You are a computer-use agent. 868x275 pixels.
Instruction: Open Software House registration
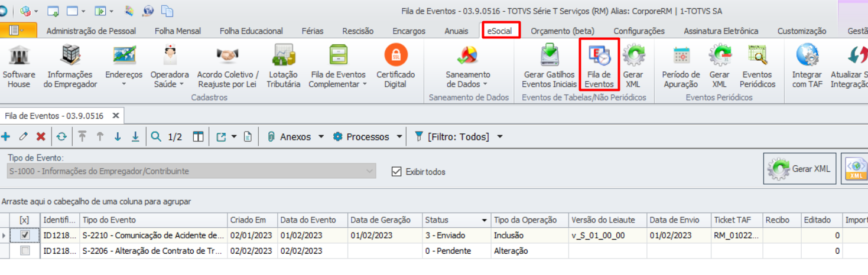tap(18, 67)
